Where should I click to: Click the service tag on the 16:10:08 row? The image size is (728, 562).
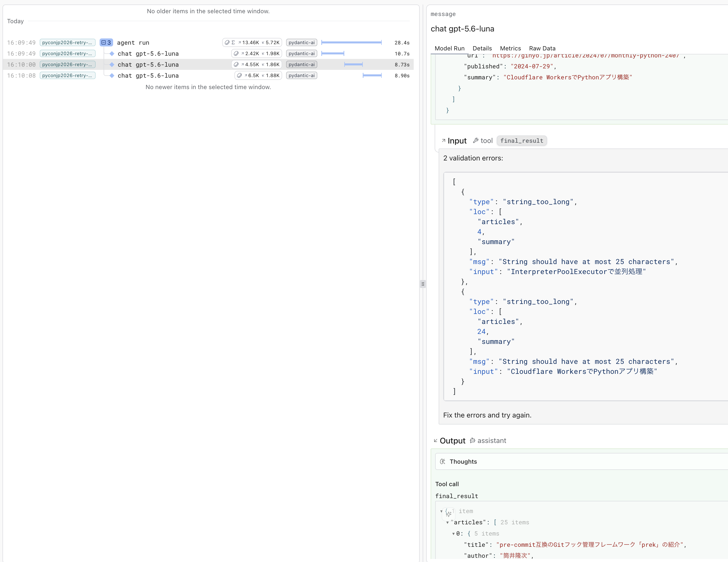[68, 76]
